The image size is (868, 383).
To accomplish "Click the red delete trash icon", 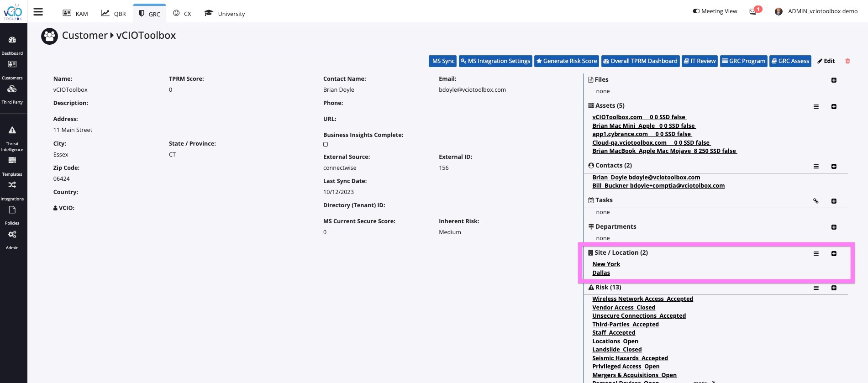I will [x=848, y=61].
